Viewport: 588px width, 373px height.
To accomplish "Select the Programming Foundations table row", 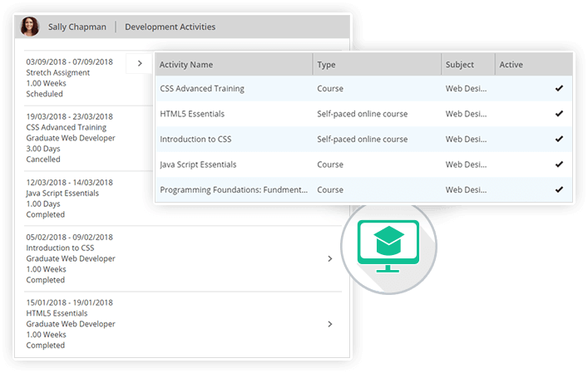I will click(233, 189).
